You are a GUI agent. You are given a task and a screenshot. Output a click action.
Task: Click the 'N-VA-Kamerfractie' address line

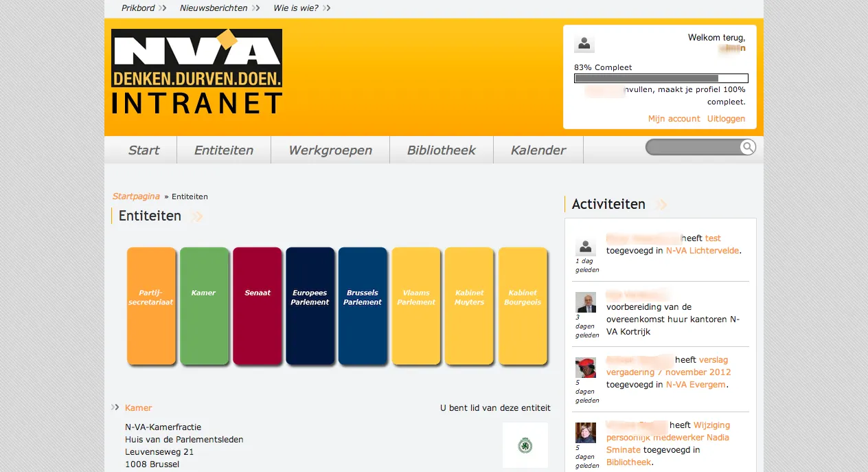(x=163, y=427)
